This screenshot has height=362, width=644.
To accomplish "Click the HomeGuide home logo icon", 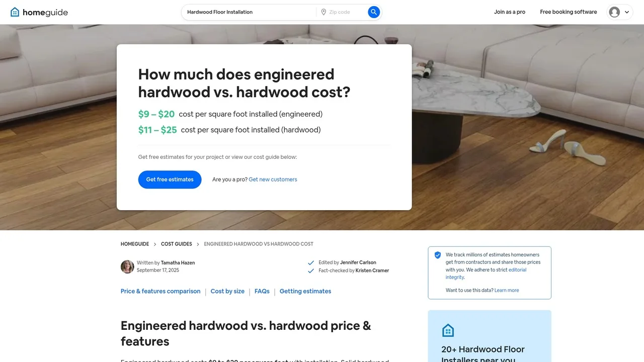I will tap(15, 12).
